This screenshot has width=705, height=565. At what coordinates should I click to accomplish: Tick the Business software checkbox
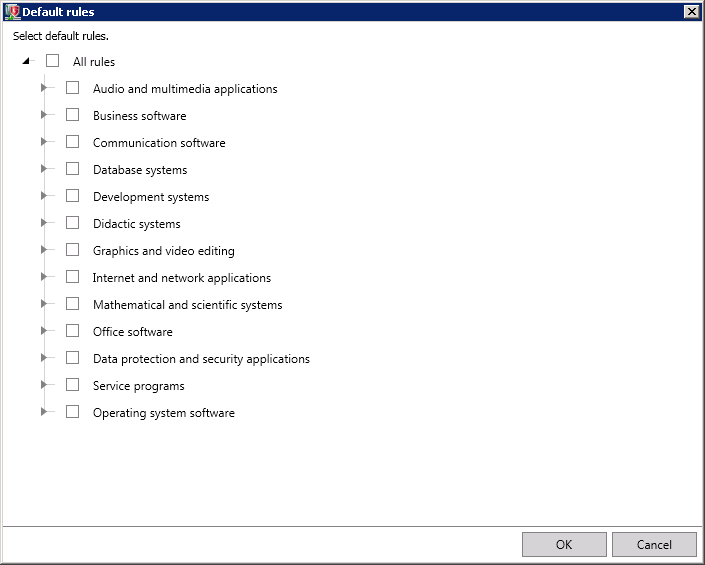(x=72, y=115)
